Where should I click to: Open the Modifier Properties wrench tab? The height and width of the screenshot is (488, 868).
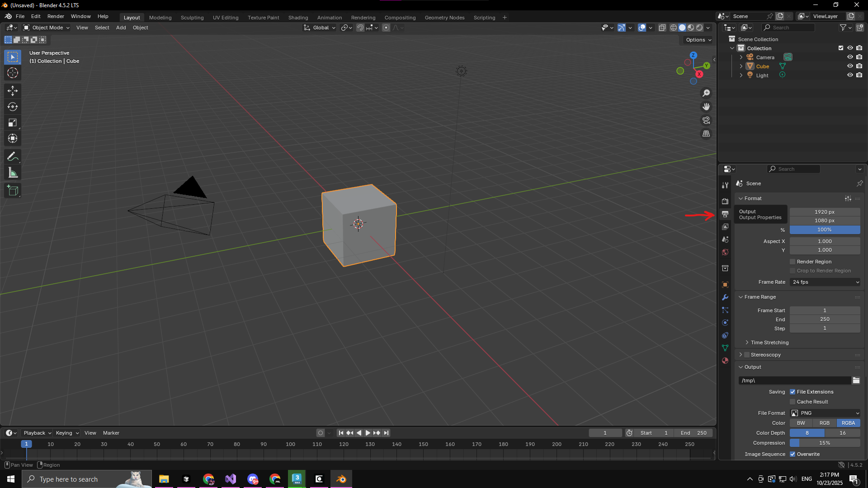725,297
